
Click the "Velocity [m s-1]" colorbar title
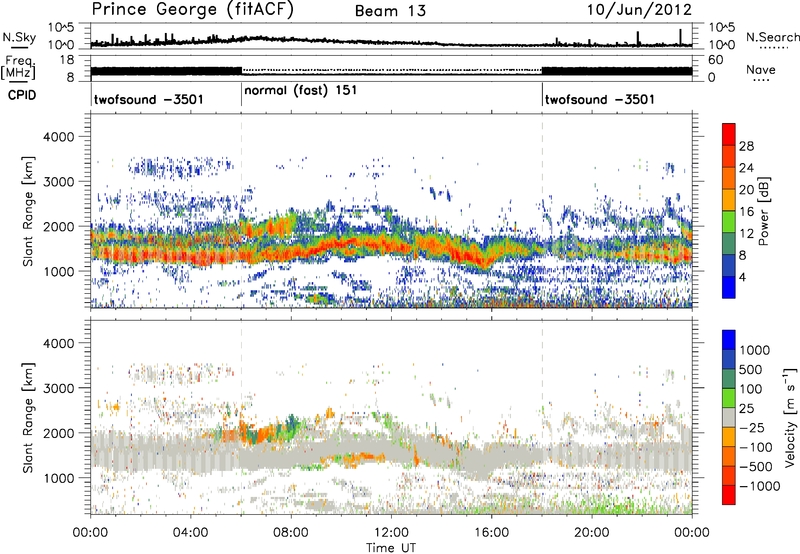coord(790,417)
